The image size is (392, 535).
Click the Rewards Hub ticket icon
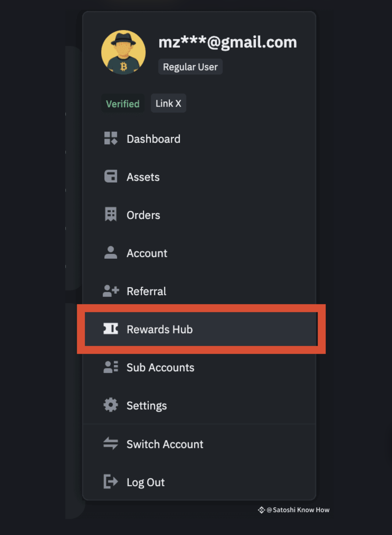click(111, 329)
